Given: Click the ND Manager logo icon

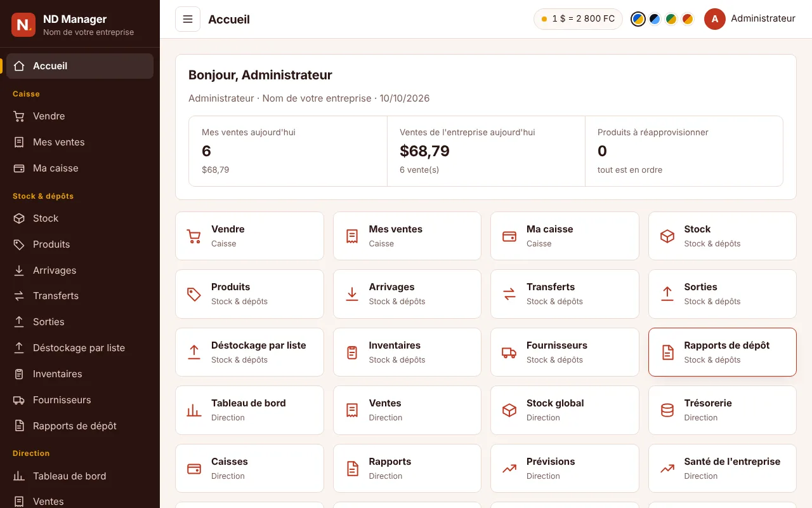Looking at the screenshot, I should tap(23, 25).
